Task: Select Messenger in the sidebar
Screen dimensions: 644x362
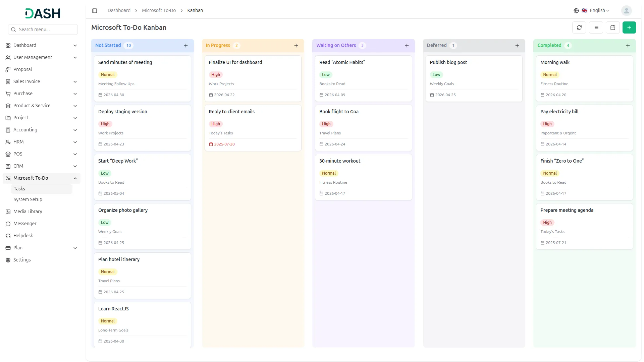Action: (x=42, y=224)
